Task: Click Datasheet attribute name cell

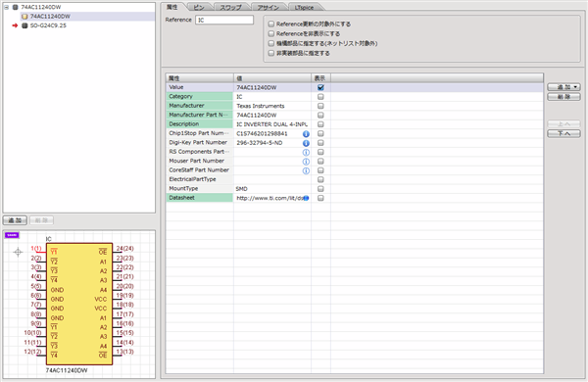Action: click(200, 198)
